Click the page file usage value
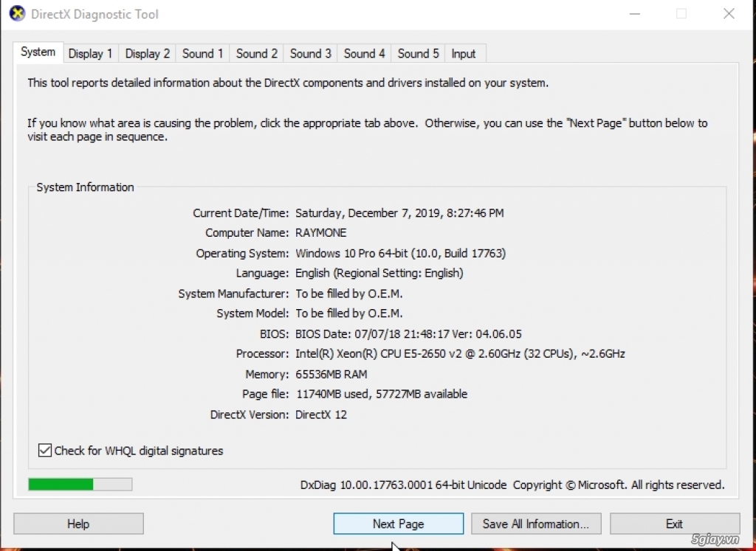The height and width of the screenshot is (551, 756). click(382, 394)
